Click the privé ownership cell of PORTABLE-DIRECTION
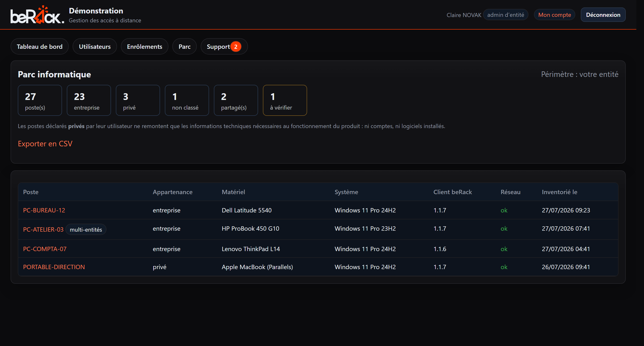This screenshot has width=644, height=346. 160,267
